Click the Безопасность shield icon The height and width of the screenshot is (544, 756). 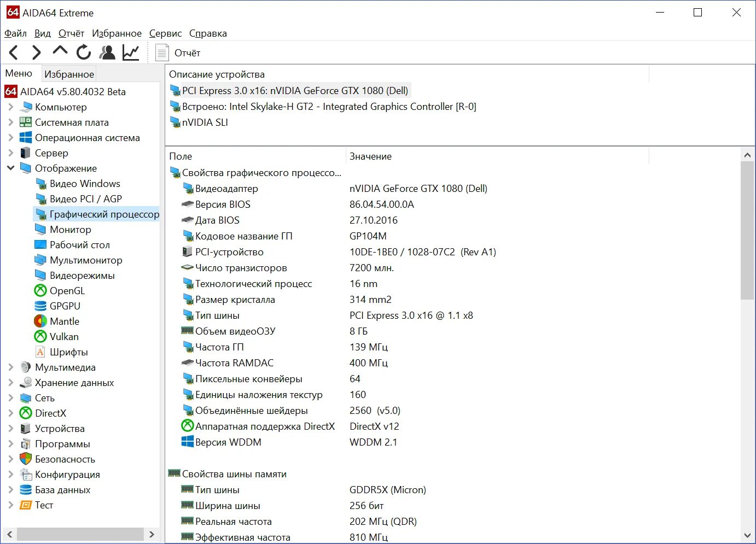(x=26, y=459)
